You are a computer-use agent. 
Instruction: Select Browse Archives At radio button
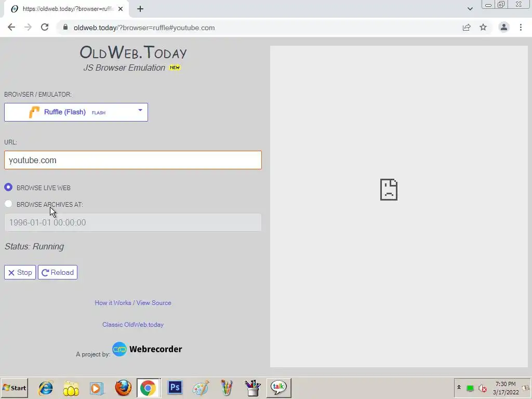pos(8,204)
